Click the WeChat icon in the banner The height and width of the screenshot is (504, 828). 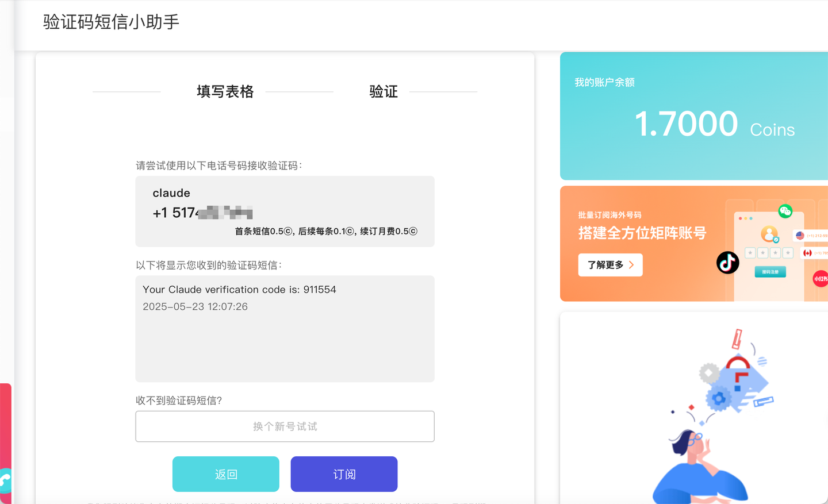click(x=785, y=211)
